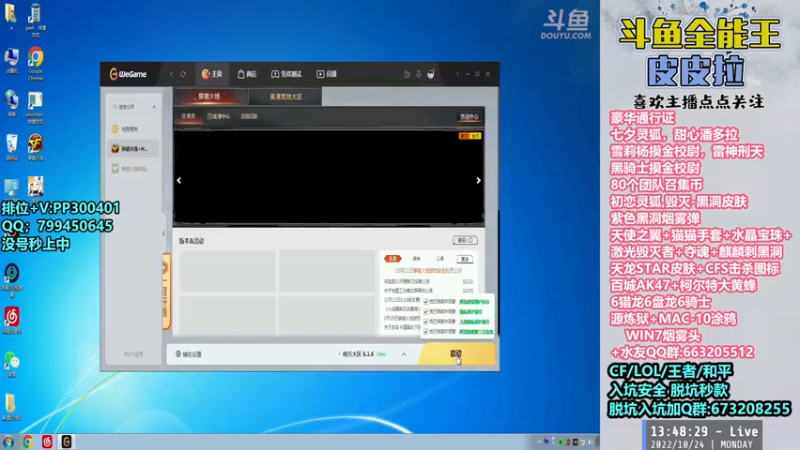The width and height of the screenshot is (800, 450).
Task: Show previous banner with left arrow
Action: point(179,180)
